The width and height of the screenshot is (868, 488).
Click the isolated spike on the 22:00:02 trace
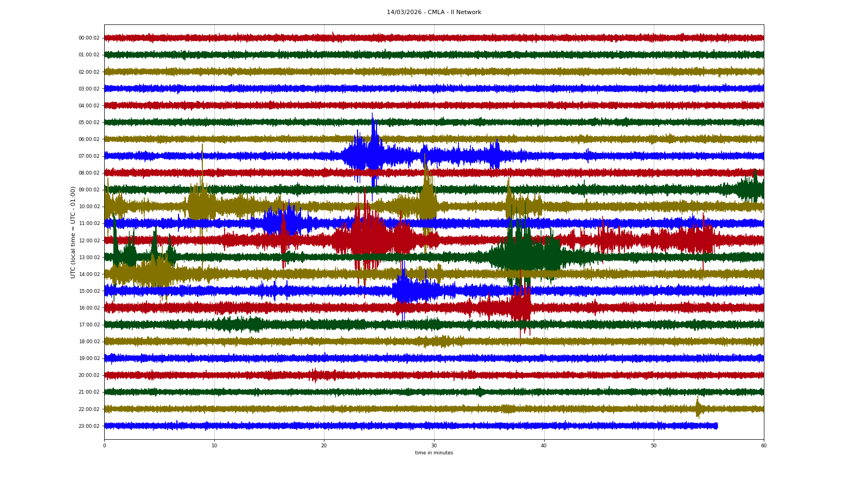click(x=698, y=408)
